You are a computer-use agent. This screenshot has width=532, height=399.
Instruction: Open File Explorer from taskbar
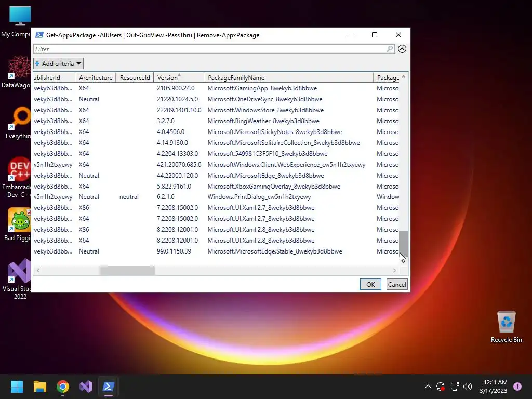(x=39, y=387)
